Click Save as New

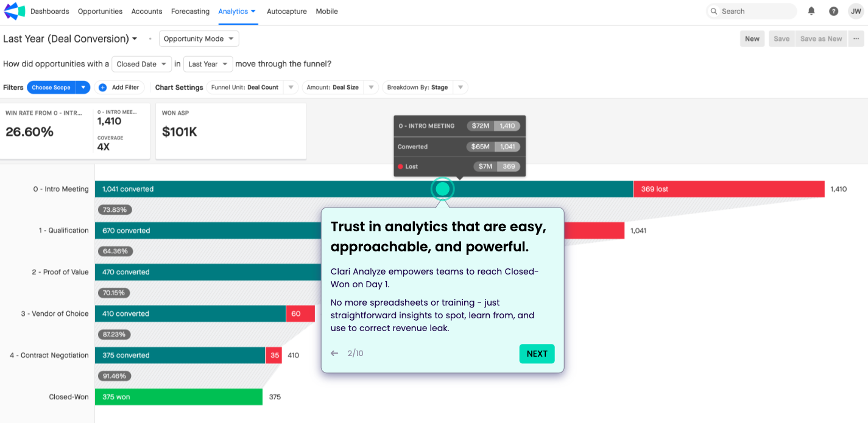tap(821, 39)
